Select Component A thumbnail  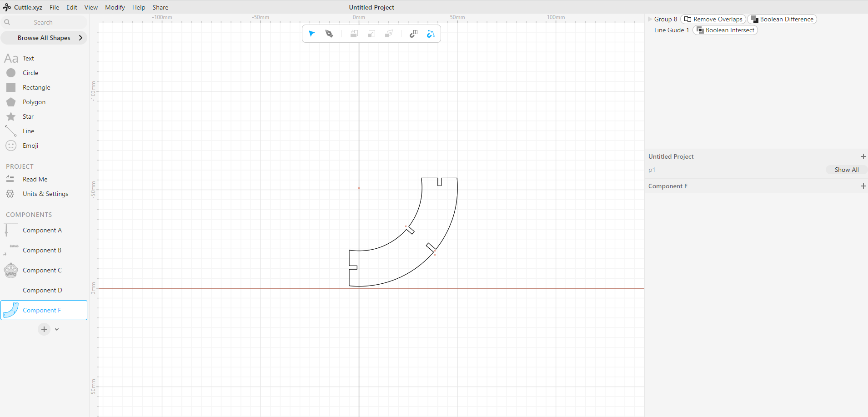[11, 230]
